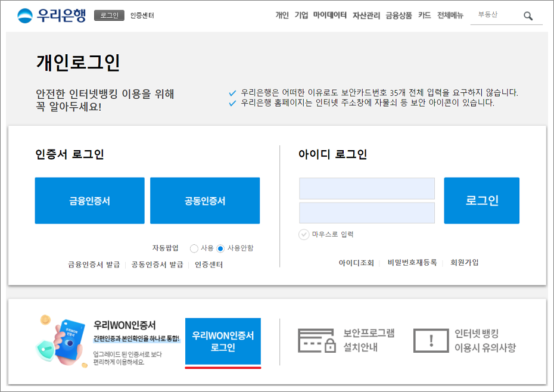Click the 보안프로그램 설치안내 text link

click(x=369, y=340)
